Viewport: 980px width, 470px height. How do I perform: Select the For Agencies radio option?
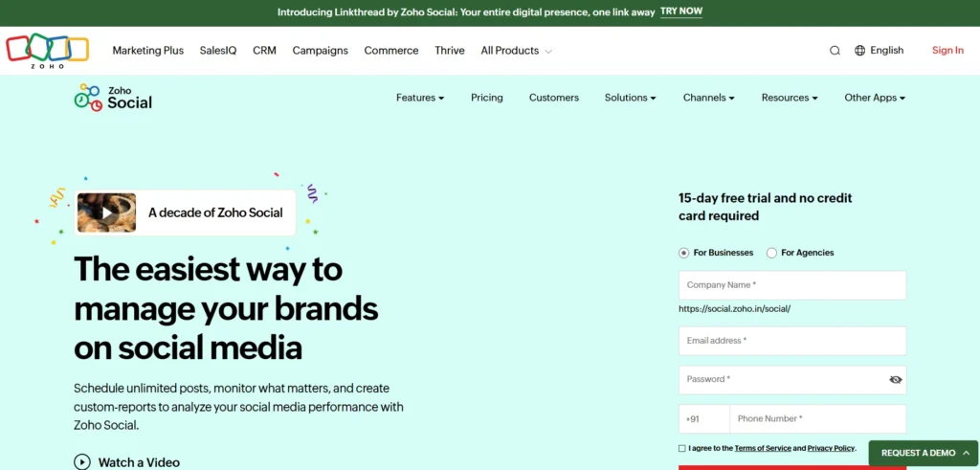point(771,253)
